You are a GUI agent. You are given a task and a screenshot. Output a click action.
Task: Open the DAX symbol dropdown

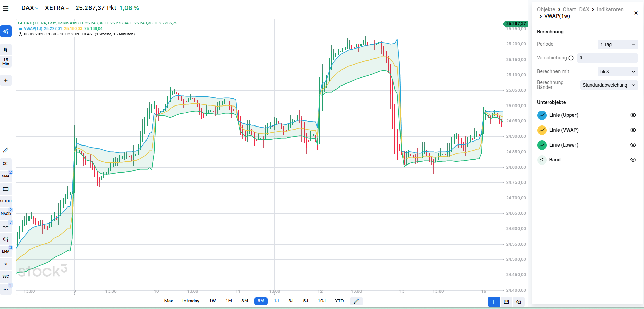pos(30,8)
